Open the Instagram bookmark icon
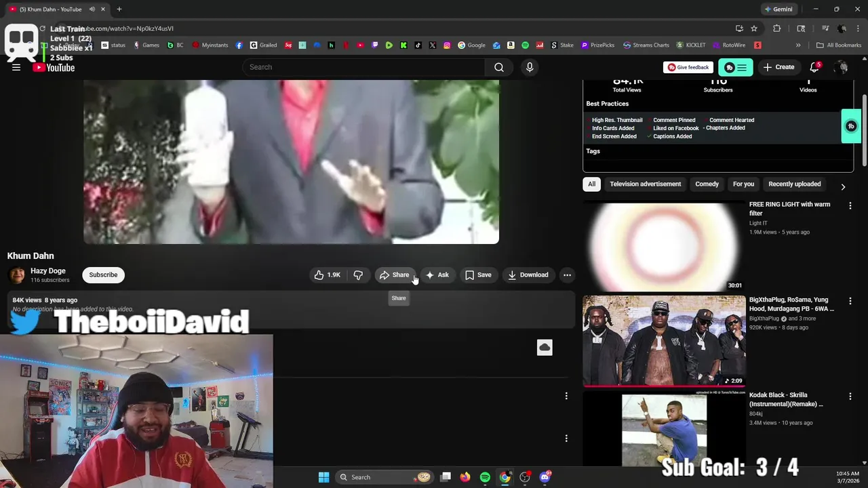The height and width of the screenshot is (488, 868). [447, 45]
